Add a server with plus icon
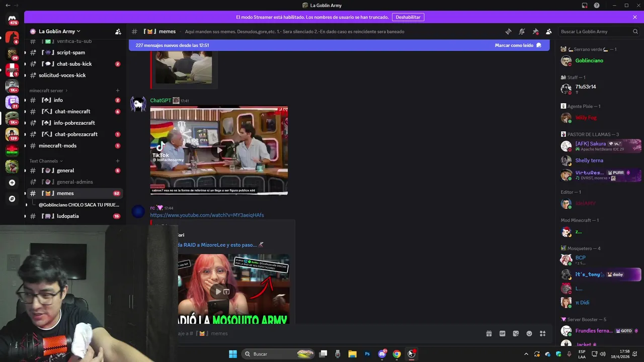Image resolution: width=644 pixels, height=362 pixels. [x=12, y=183]
